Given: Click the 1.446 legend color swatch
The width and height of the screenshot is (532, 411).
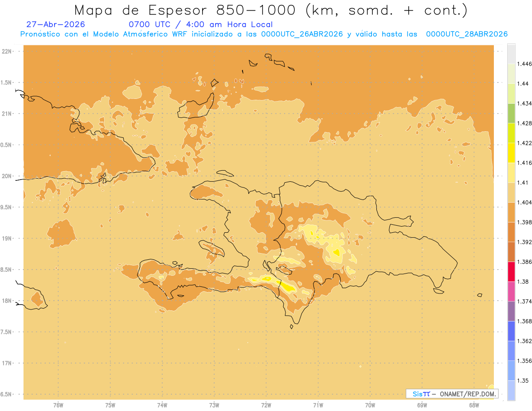Looking at the screenshot, I should 511,54.
